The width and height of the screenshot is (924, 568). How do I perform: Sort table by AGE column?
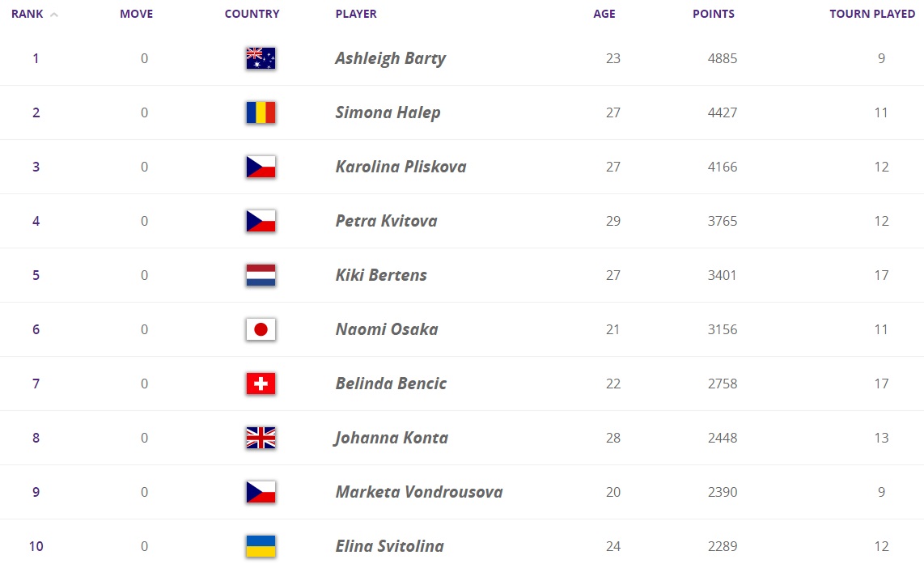pyautogui.click(x=604, y=14)
